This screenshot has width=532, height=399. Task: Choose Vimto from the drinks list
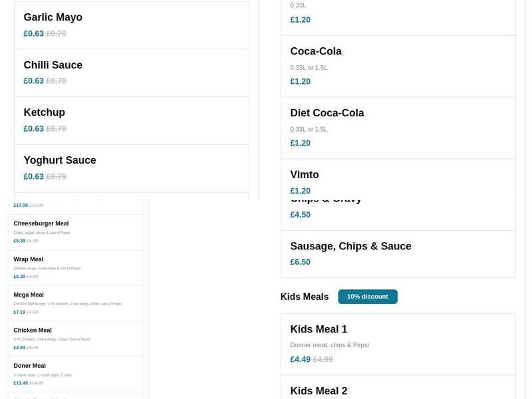(x=305, y=174)
